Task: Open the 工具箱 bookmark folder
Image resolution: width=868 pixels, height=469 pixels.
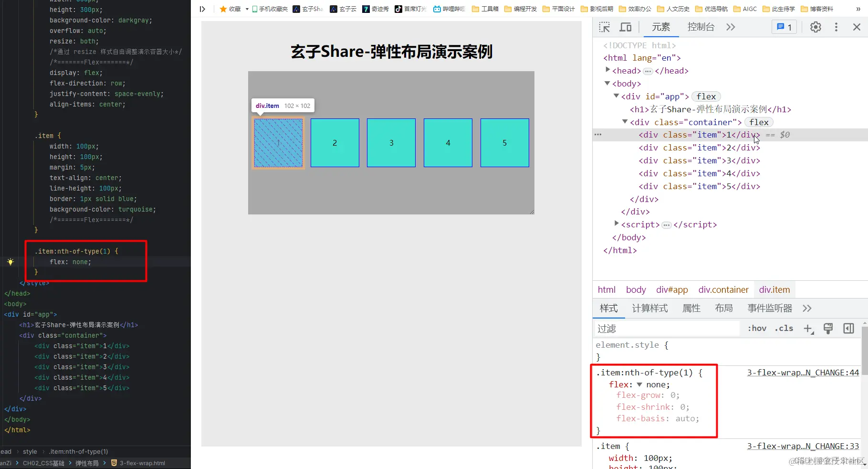Action: coord(485,9)
